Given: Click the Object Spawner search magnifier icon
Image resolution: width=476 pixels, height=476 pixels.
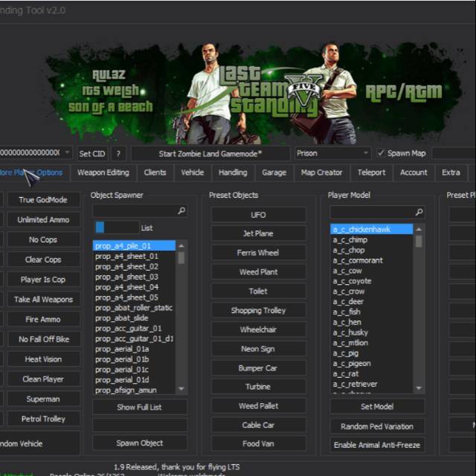Looking at the screenshot, I should click(x=181, y=212).
